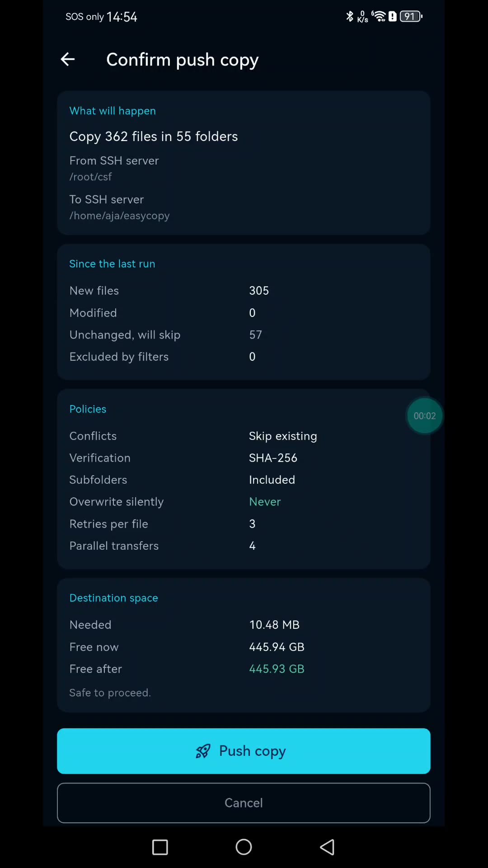Image resolution: width=488 pixels, height=868 pixels.
Task: Select destination path /home/aja/easycopy
Action: click(x=119, y=216)
